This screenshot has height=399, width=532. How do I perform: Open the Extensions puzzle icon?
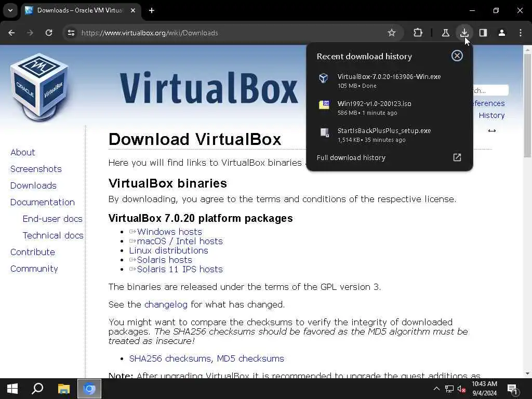pyautogui.click(x=418, y=33)
